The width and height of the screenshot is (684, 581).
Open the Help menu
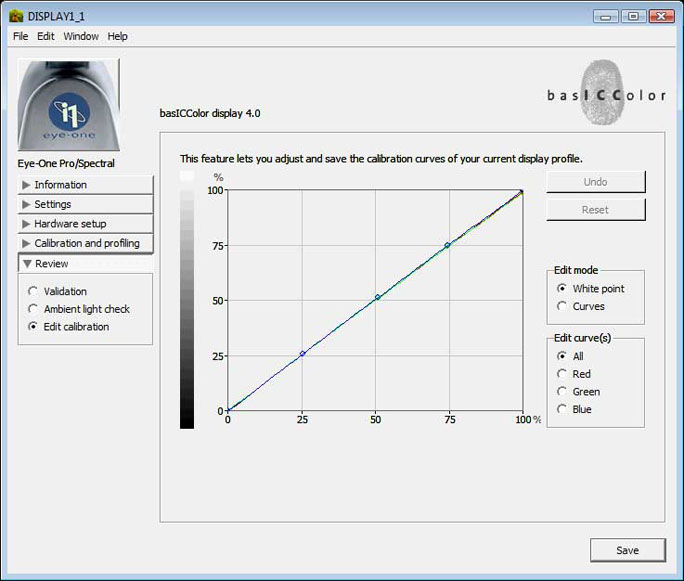click(x=117, y=36)
